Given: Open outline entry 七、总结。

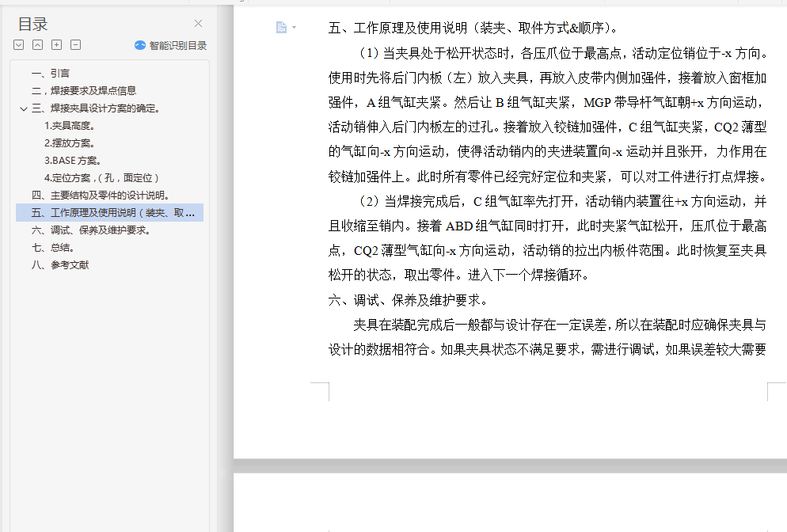Looking at the screenshot, I should 53,248.
